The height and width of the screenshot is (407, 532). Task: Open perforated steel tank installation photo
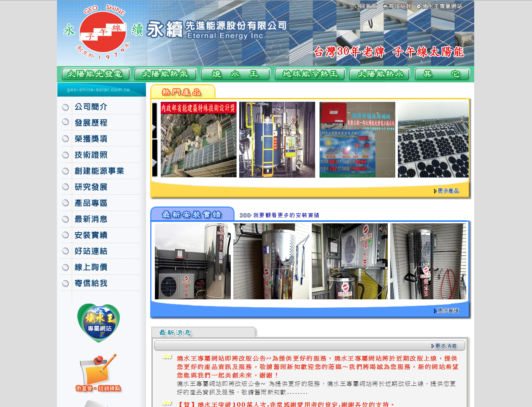(428, 261)
